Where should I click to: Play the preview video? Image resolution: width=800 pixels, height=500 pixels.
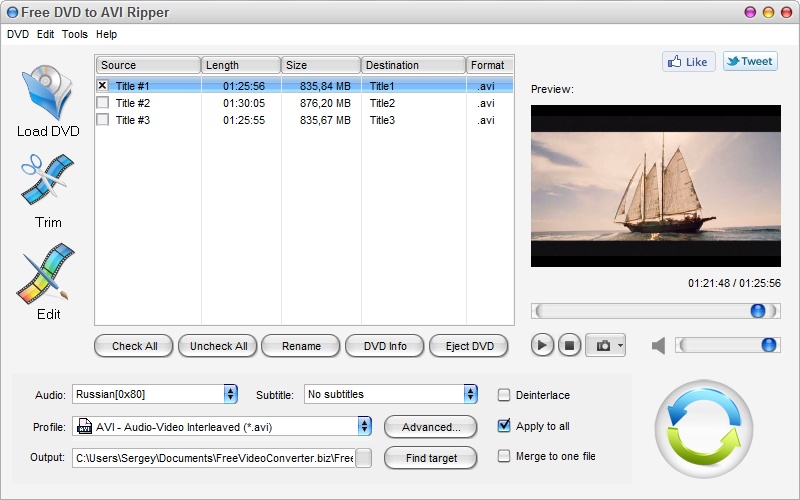coord(542,345)
